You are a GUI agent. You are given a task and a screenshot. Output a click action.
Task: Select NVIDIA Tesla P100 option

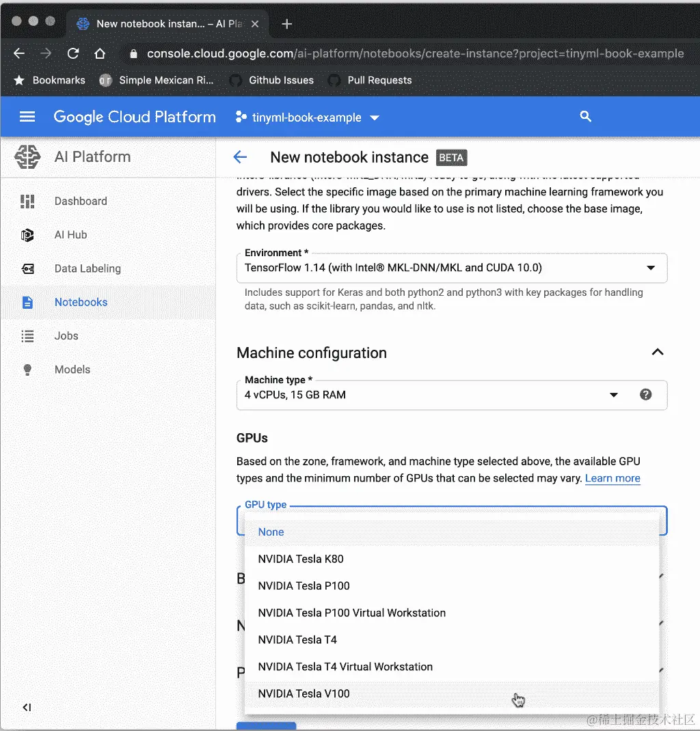pyautogui.click(x=451, y=586)
